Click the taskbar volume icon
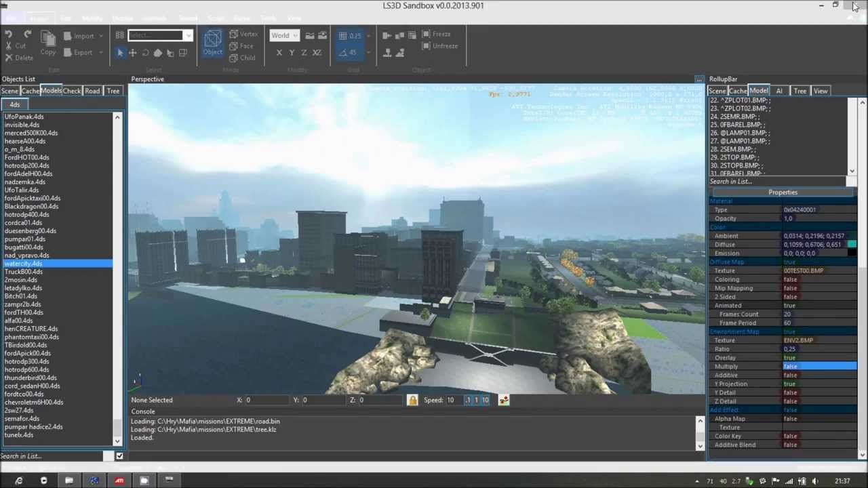Image resolution: width=868 pixels, height=488 pixels. pos(814,481)
